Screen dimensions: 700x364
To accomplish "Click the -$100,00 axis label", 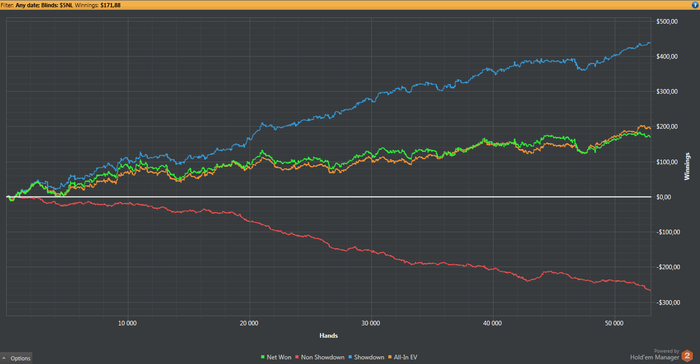I will 667,232.
